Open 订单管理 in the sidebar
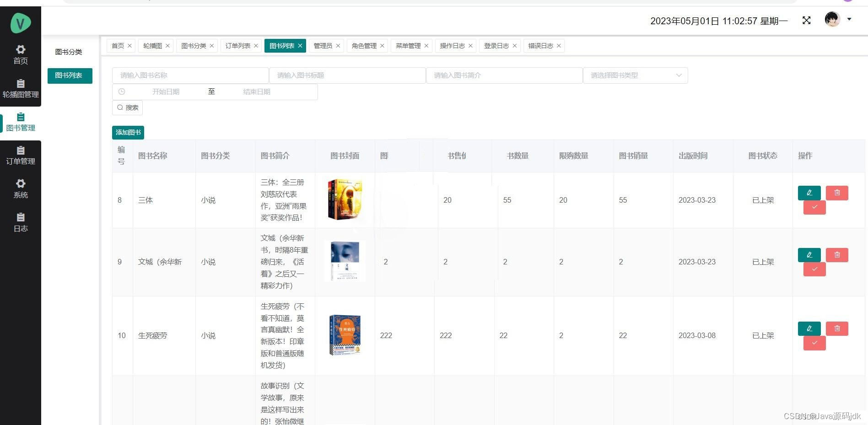 coord(21,156)
